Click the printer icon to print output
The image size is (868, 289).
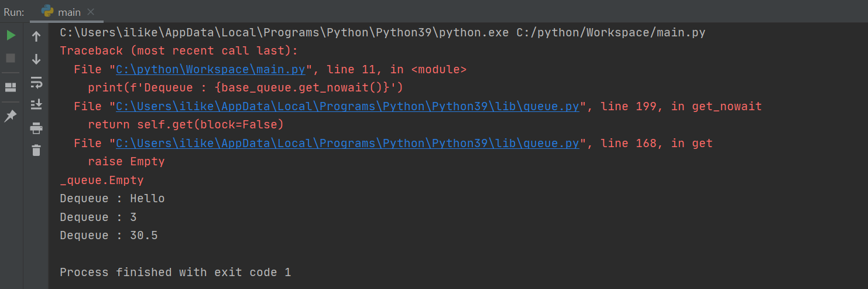pos(36,128)
